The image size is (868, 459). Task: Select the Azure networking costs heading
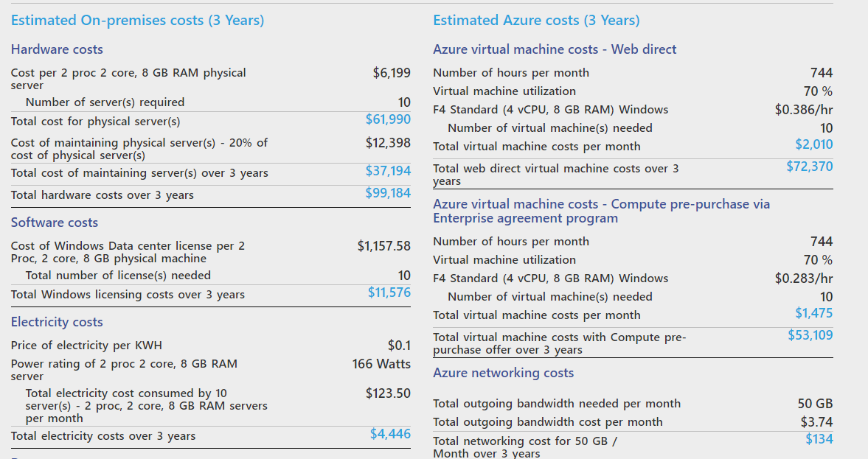point(503,373)
